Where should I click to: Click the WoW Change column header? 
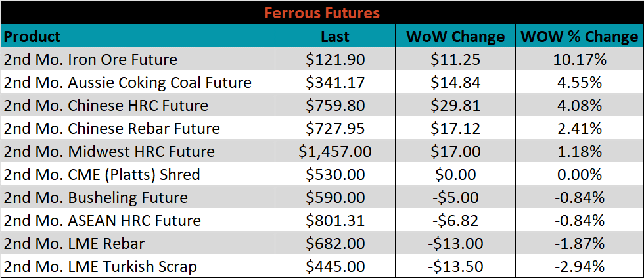[455, 36]
